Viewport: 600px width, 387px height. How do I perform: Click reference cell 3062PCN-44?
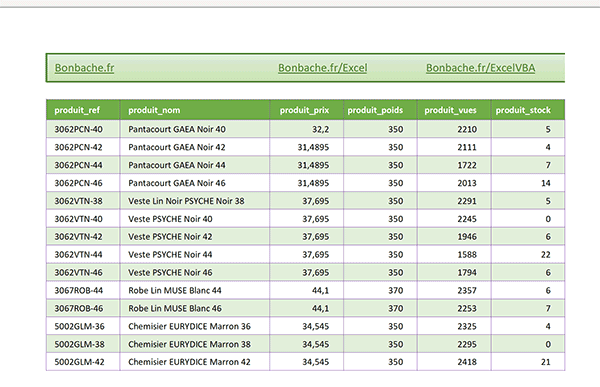(x=83, y=165)
